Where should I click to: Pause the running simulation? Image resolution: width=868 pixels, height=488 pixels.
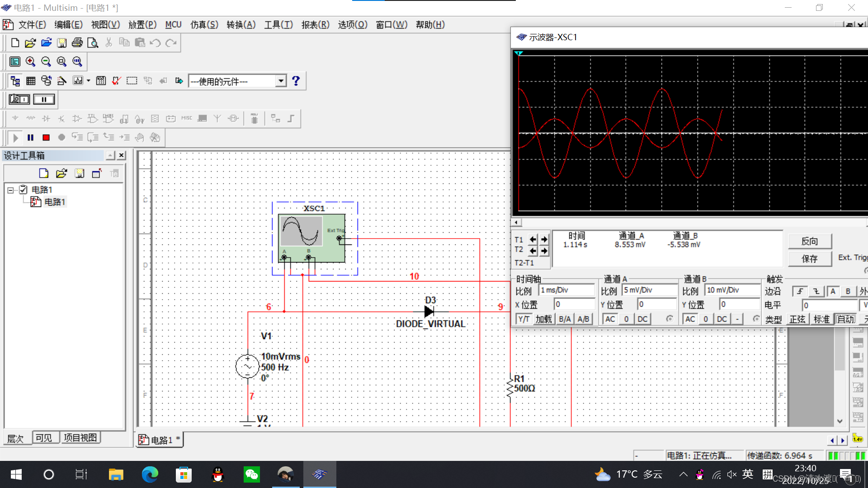pyautogui.click(x=31, y=138)
